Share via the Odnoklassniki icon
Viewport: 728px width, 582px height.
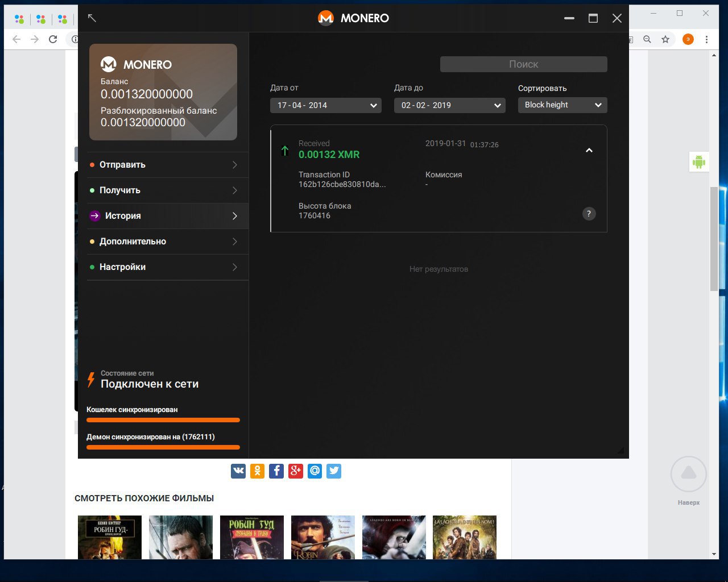257,471
